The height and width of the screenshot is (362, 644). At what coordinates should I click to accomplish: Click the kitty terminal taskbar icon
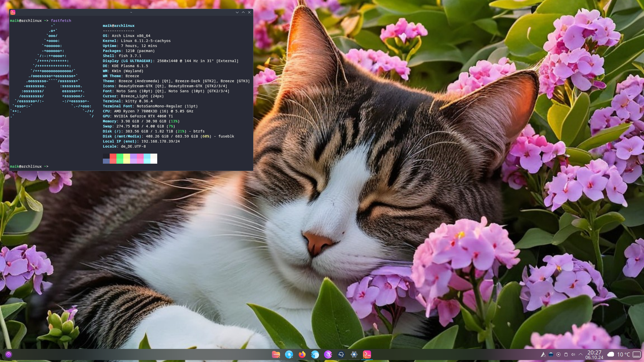pos(367,354)
